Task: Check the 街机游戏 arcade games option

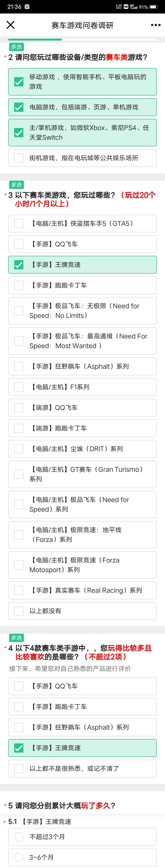Action: pyautogui.click(x=82, y=158)
